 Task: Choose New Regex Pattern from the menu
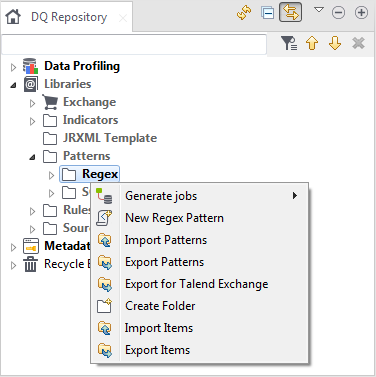tap(199, 218)
